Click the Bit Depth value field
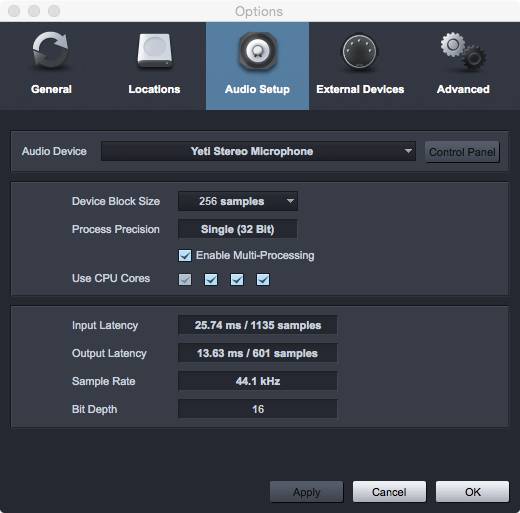The width and height of the screenshot is (520, 513). 257,409
